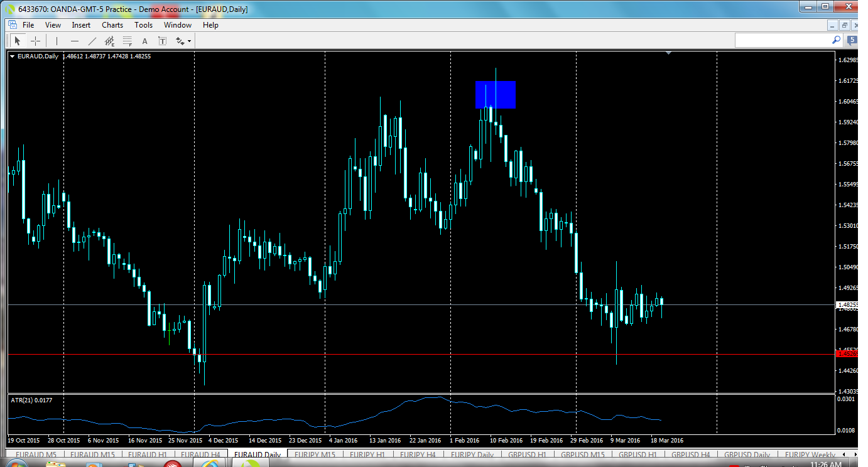Choose the text 'A' tool
The image size is (868, 467).
144,41
